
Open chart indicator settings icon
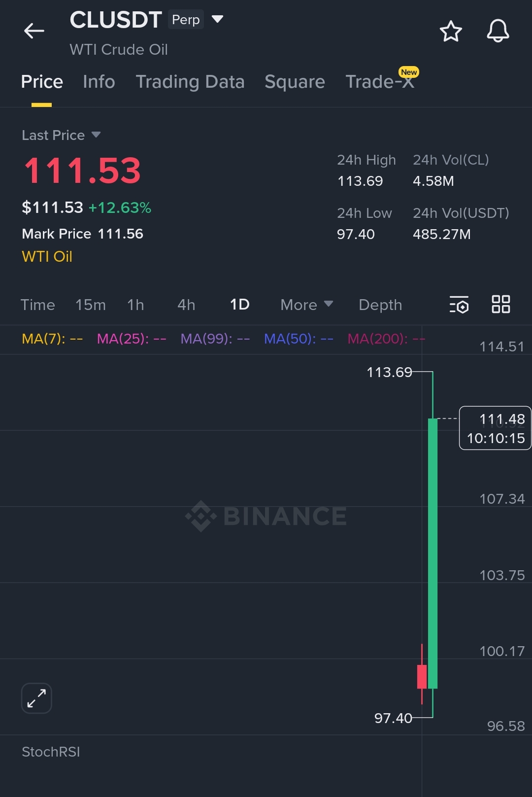[459, 305]
